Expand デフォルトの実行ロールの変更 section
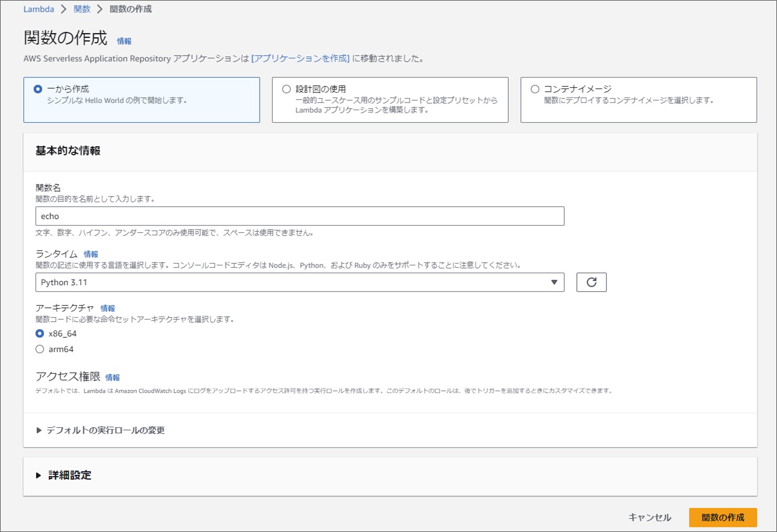 point(101,430)
